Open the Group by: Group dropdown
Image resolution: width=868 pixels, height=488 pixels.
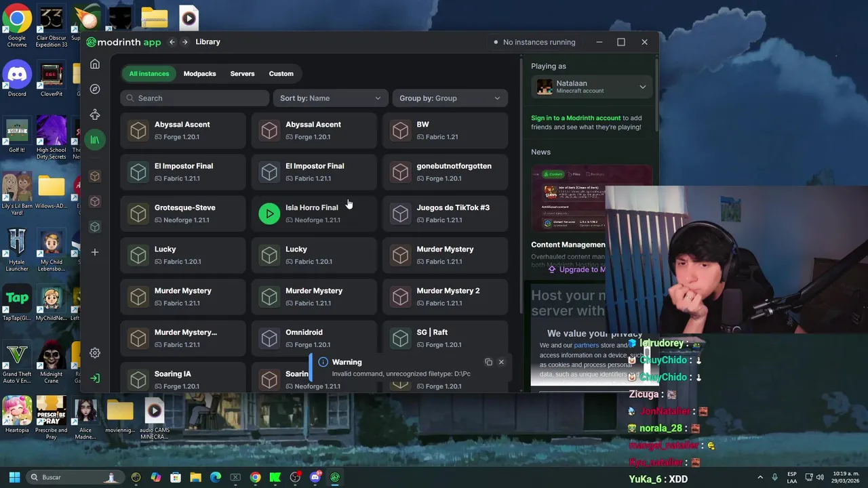450,98
